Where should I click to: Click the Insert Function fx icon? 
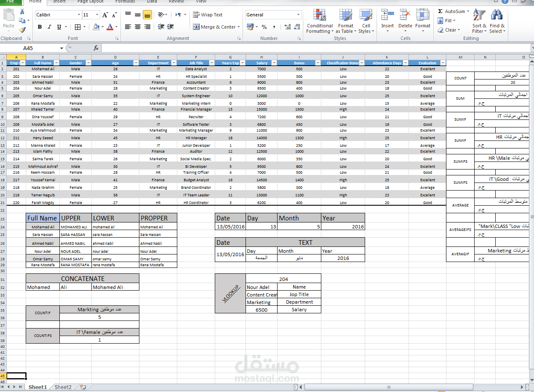coord(96,48)
